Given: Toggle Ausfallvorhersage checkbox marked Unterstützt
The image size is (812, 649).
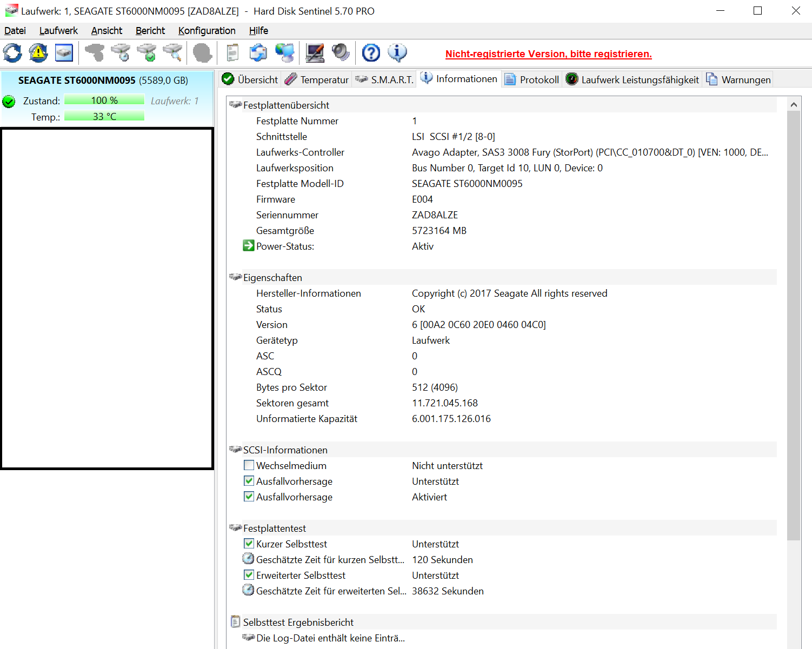Looking at the screenshot, I should (249, 480).
